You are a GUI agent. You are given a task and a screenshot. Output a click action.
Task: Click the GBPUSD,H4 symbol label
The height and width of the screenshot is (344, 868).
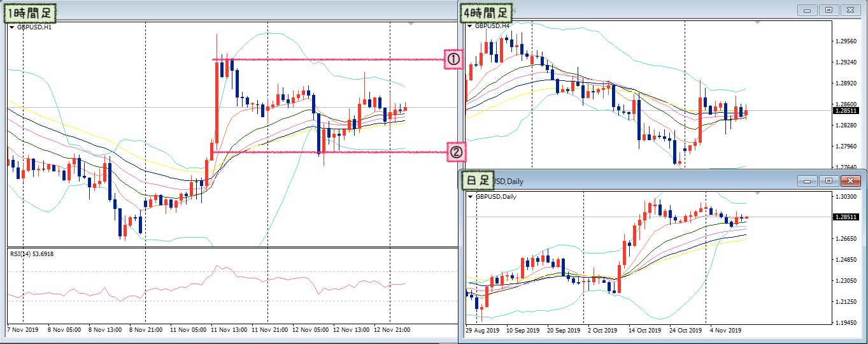[492, 26]
